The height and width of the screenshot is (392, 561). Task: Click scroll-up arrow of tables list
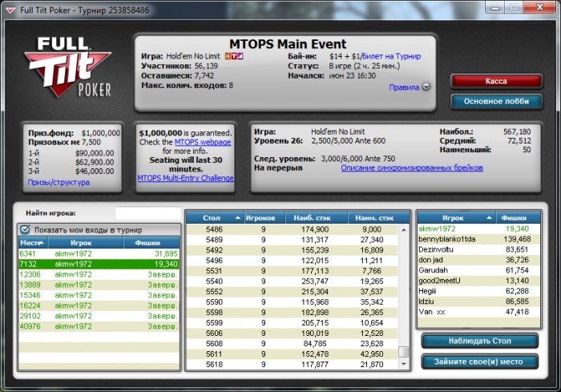[x=404, y=229]
